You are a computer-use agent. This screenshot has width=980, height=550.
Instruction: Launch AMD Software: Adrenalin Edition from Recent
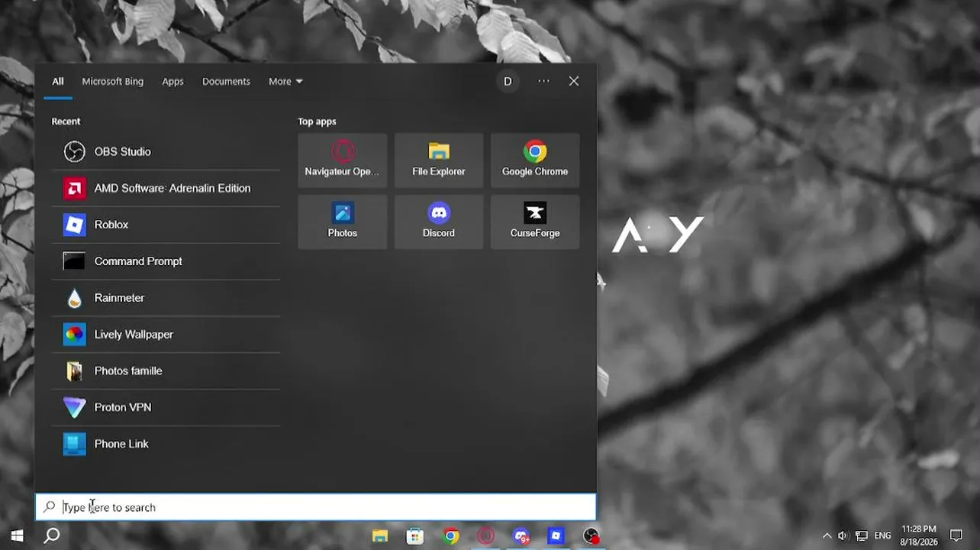(x=166, y=188)
